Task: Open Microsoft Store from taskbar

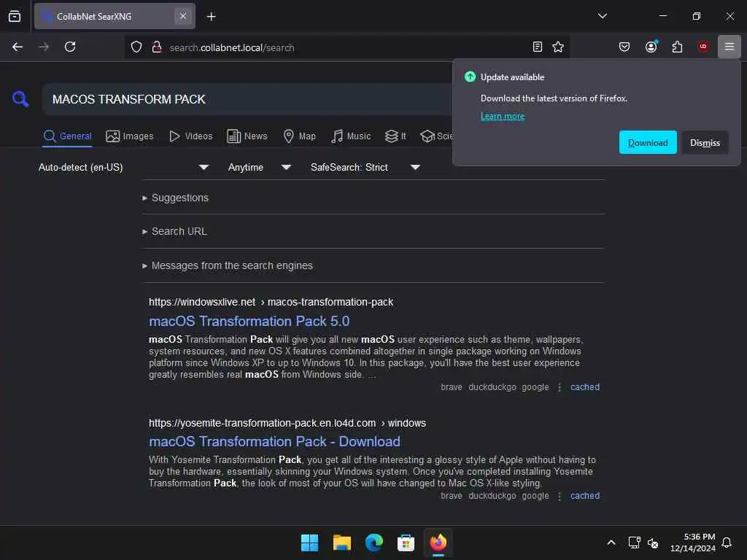Action: tap(406, 542)
